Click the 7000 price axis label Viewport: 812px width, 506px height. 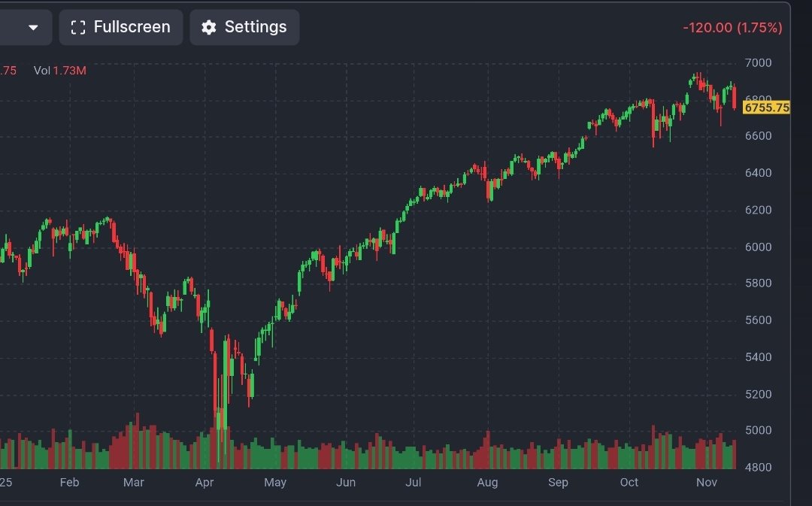(x=758, y=62)
